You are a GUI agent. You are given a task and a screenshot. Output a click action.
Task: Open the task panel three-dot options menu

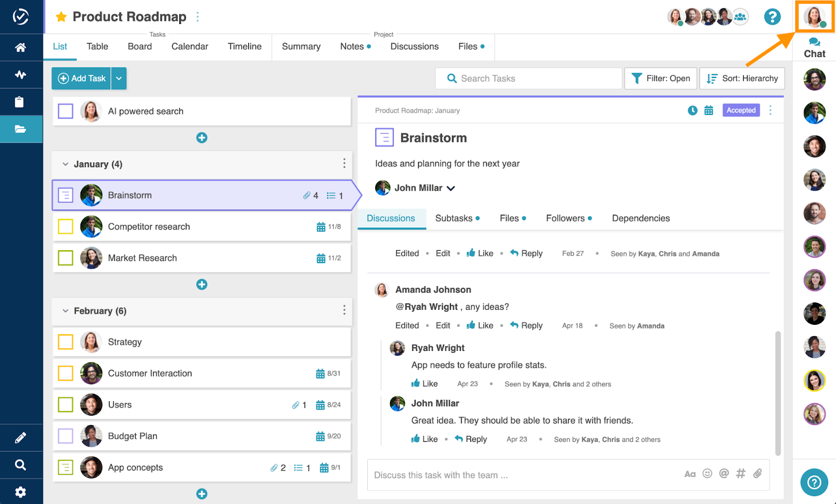[x=770, y=110]
